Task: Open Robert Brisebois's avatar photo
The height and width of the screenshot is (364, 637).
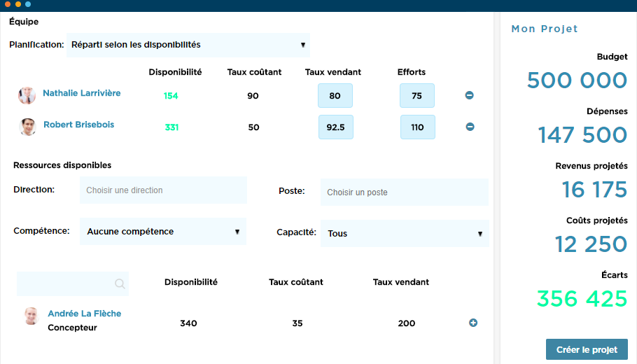Action: [x=27, y=127]
